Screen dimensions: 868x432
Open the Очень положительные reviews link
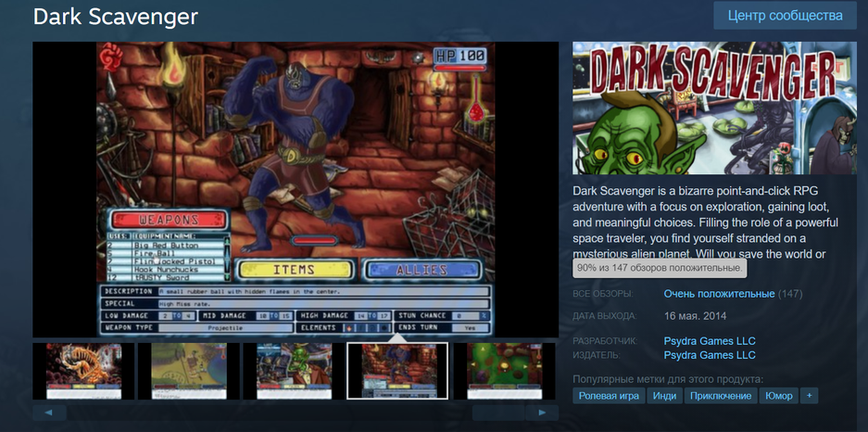(719, 294)
